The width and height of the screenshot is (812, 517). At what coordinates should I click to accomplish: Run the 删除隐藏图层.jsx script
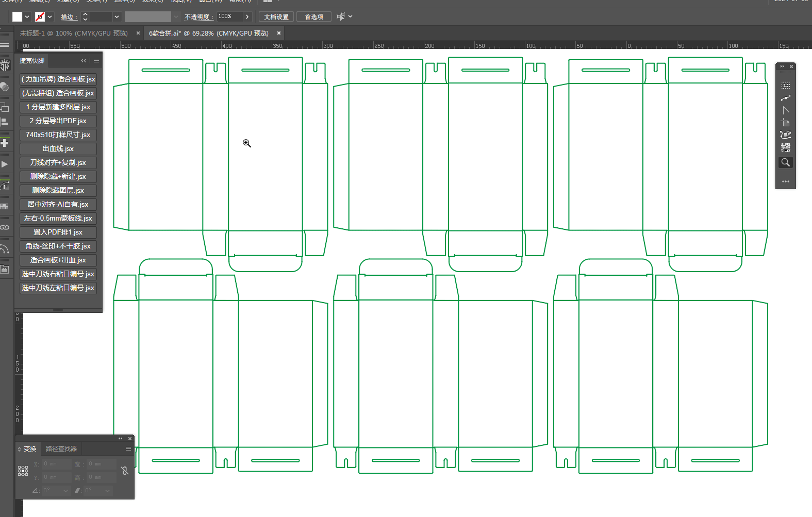click(58, 190)
